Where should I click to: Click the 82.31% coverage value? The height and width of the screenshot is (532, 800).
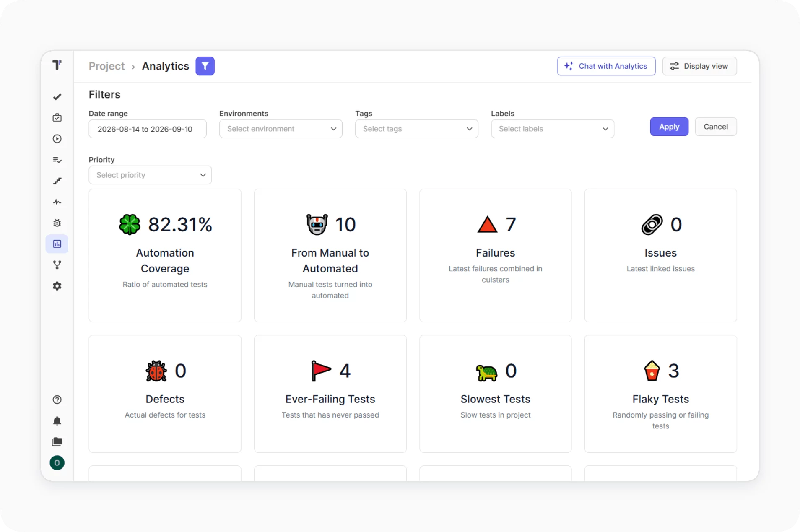[x=180, y=224]
